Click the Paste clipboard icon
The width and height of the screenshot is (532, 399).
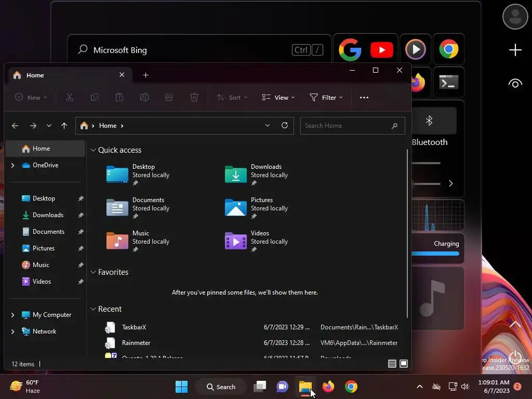point(119,97)
